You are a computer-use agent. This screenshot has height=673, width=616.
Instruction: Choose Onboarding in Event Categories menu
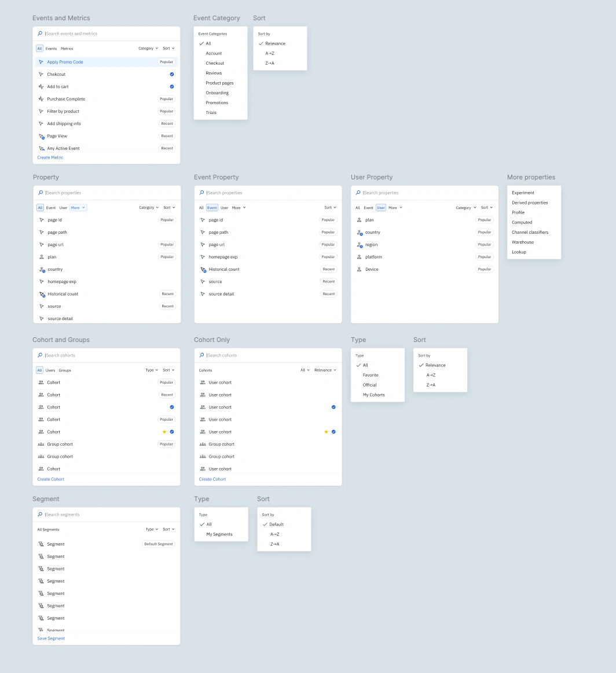tap(217, 93)
